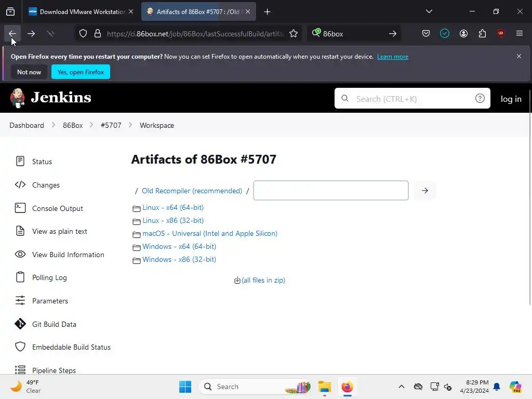Click the Jenkins logo mascot
Screen dimensions: 532x399
click(x=17, y=98)
